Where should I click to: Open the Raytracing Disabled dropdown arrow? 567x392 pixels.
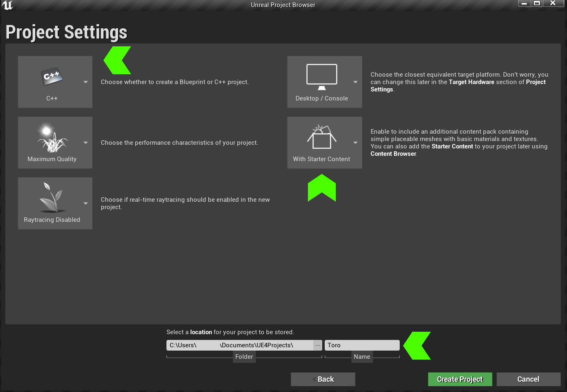[x=86, y=203]
